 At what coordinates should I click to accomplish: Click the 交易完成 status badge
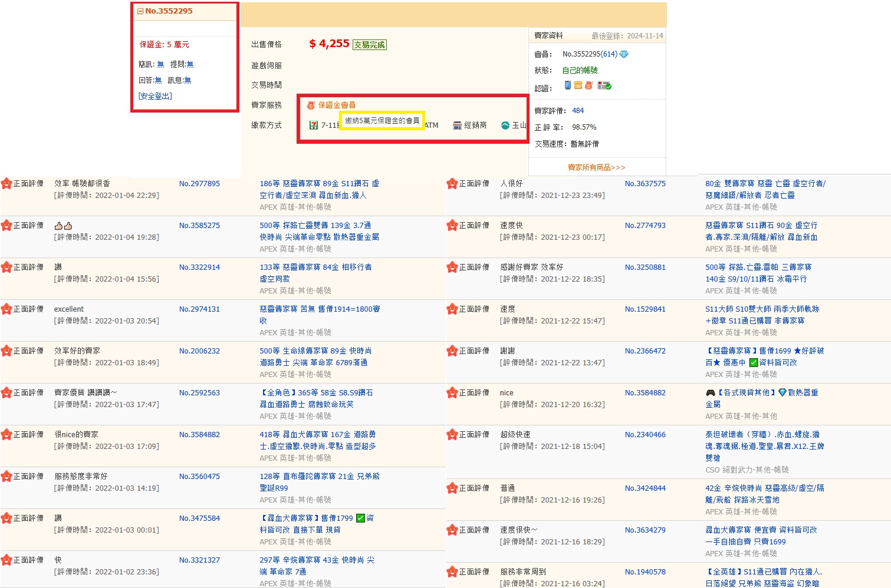[x=369, y=45]
